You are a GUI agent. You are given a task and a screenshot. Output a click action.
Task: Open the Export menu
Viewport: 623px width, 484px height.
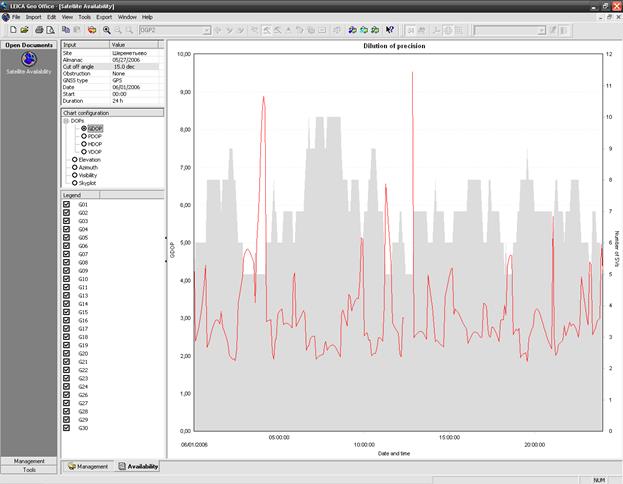pyautogui.click(x=104, y=17)
